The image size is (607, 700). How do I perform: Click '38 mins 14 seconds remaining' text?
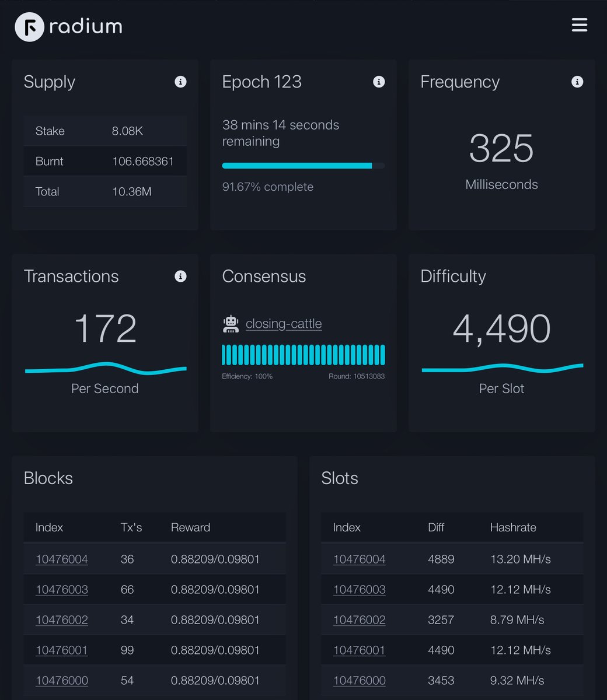pos(281,133)
